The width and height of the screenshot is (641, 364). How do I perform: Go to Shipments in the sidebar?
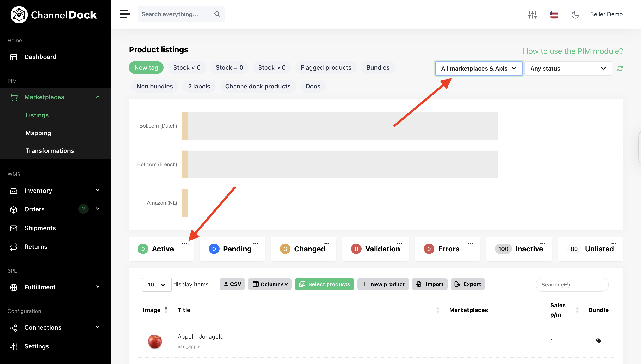[x=40, y=228]
